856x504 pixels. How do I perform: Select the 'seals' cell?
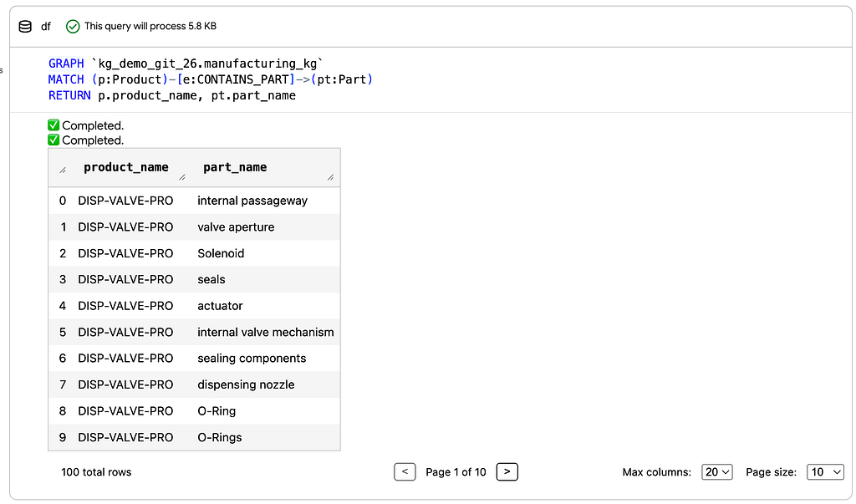[211, 279]
